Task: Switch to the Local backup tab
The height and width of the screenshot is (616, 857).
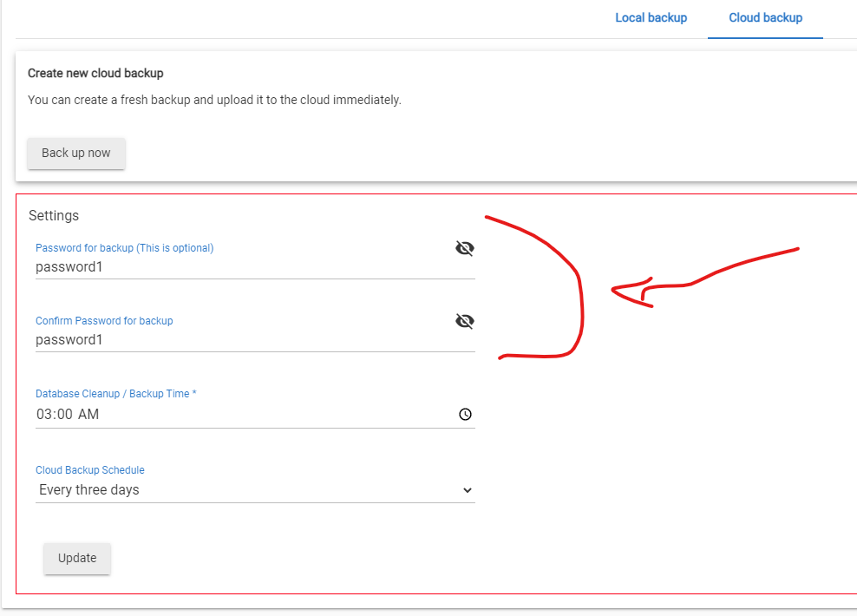Action: click(x=651, y=17)
